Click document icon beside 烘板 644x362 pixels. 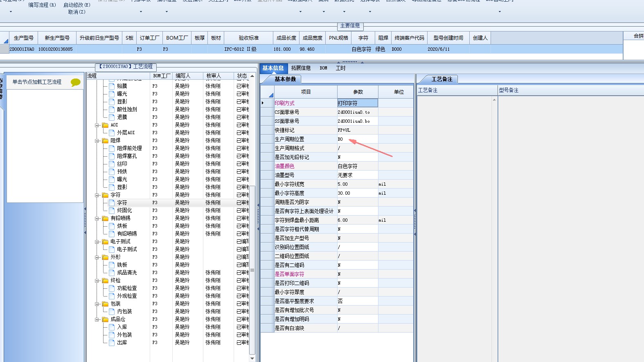click(112, 226)
